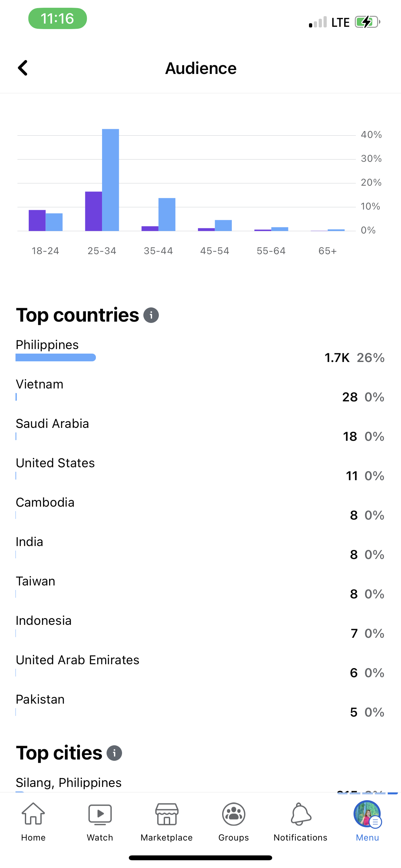Viewport: 401px width, 868px height.
Task: Open Top cities info icon
Action: 114,753
